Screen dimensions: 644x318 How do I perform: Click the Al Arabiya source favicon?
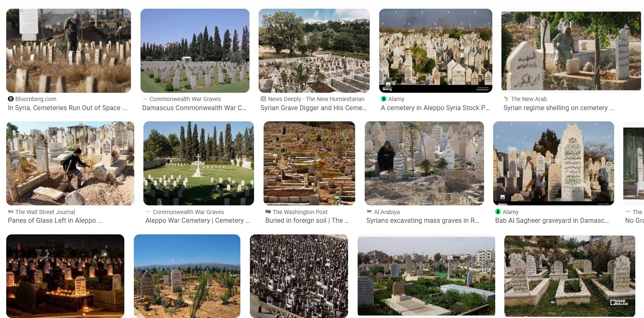(x=369, y=212)
